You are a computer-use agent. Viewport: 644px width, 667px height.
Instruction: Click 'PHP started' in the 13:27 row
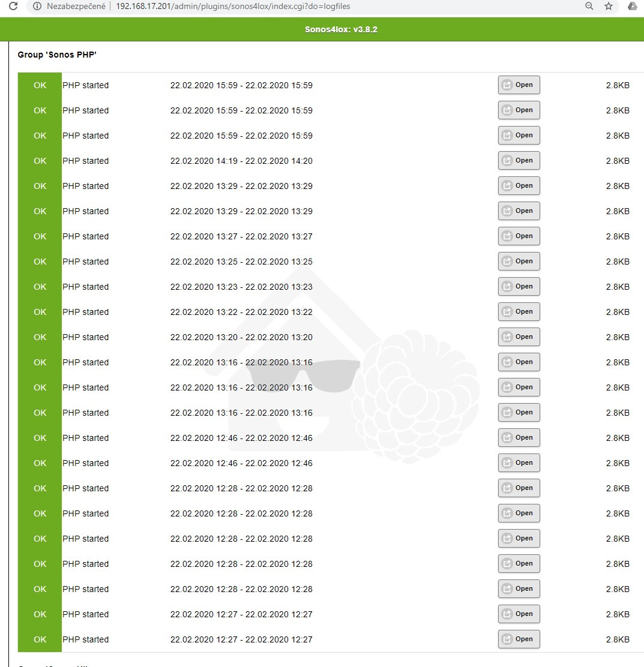pos(86,236)
